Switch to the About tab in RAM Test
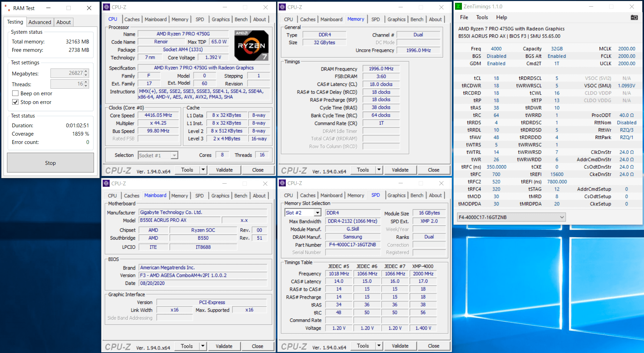644x353 pixels. (64, 22)
